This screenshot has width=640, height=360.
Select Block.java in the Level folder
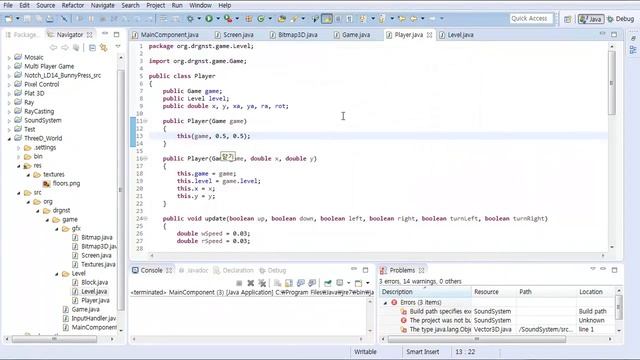click(x=90, y=282)
